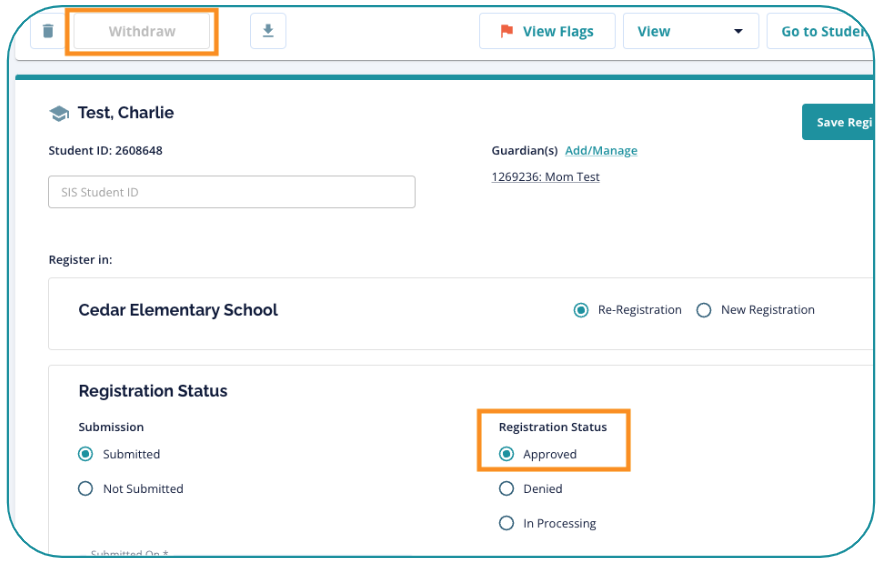Viewport: 883px width, 566px height.
Task: Mark registration status as In Processing
Action: click(507, 523)
